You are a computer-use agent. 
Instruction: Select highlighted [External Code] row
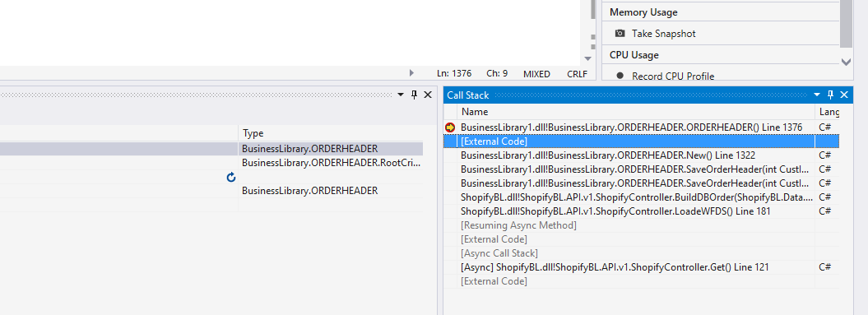pos(641,141)
